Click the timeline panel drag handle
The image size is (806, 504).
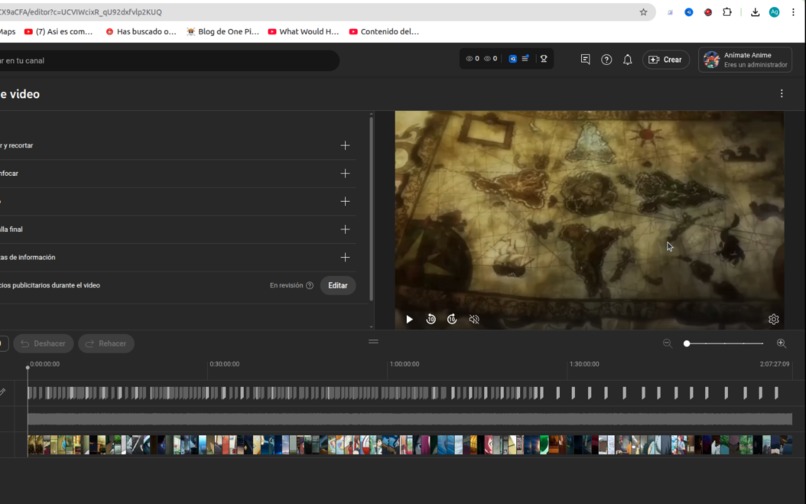click(374, 341)
